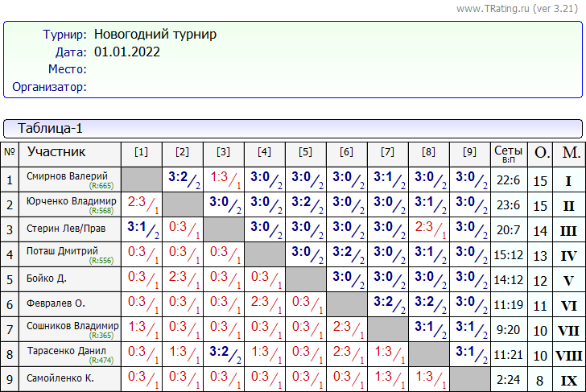Click the Таблица-1 section header

click(x=50, y=129)
